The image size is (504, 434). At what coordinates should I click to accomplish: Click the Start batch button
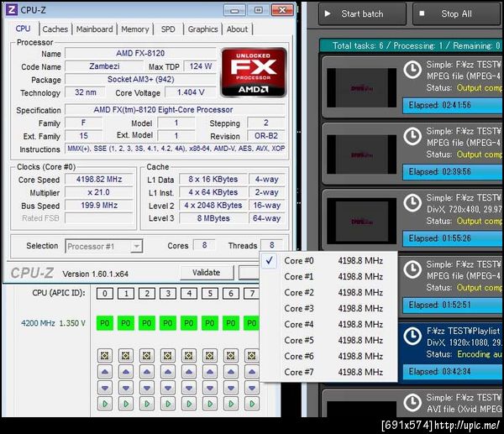click(x=362, y=13)
